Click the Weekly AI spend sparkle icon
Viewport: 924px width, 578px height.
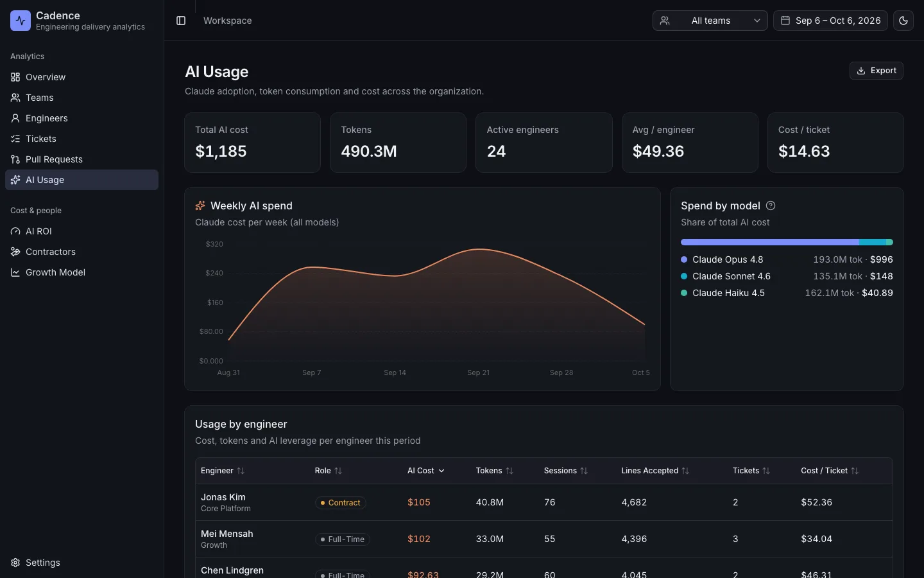click(x=200, y=206)
